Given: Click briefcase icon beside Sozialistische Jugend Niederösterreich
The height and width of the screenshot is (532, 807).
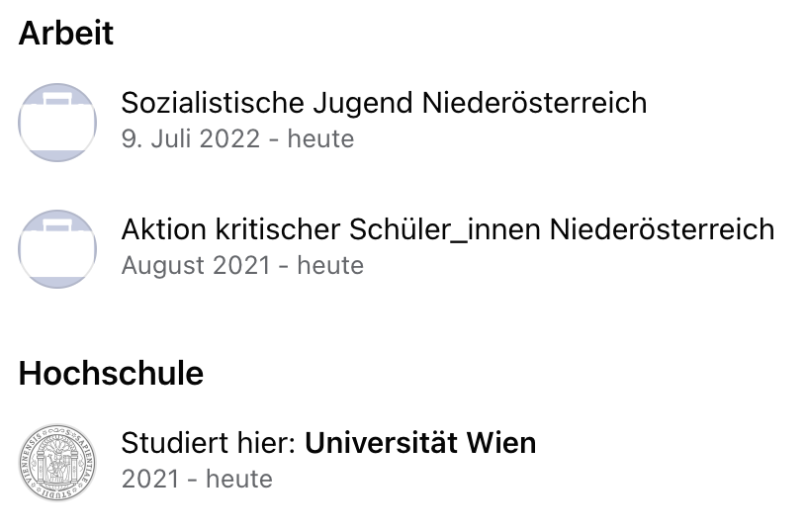Looking at the screenshot, I should (57, 123).
